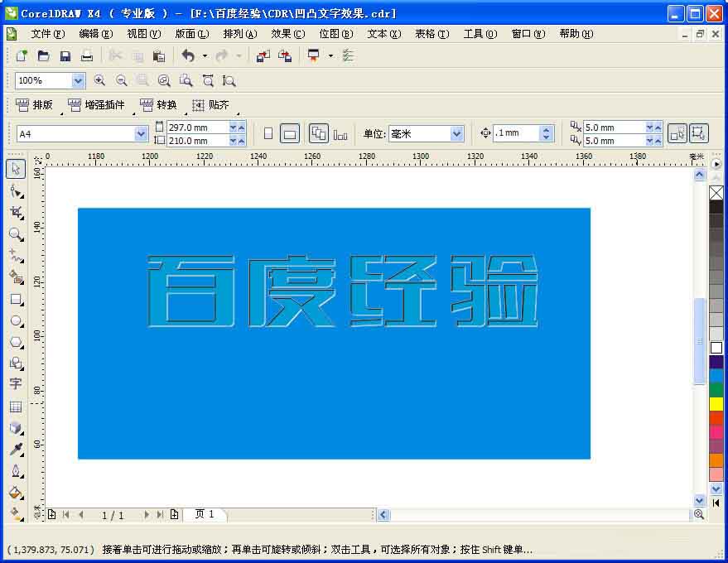Toggle apply layout to all pages
The width and height of the screenshot is (728, 563).
tap(319, 133)
